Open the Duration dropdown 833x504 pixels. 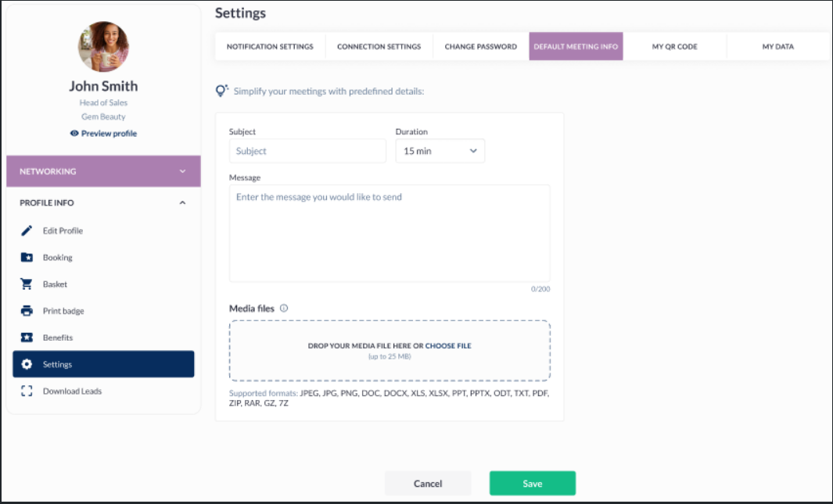click(x=440, y=151)
